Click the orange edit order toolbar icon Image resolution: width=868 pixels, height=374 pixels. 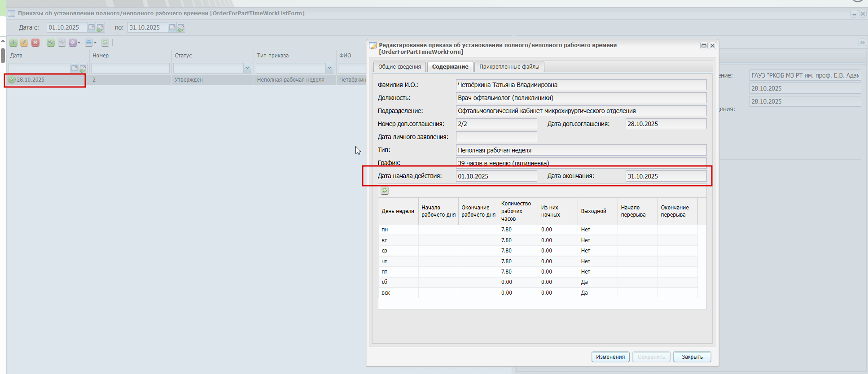[x=24, y=43]
